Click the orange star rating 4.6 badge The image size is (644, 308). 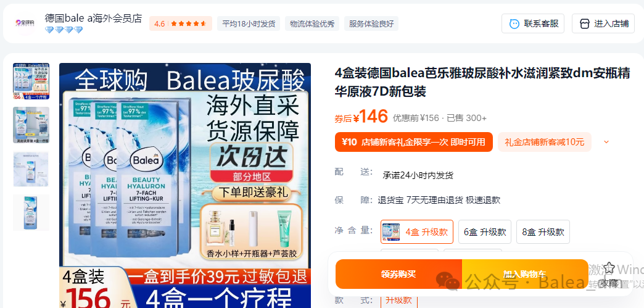tap(180, 24)
